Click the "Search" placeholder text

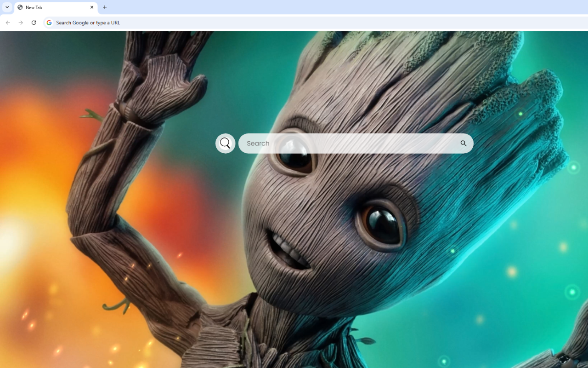[258, 143]
